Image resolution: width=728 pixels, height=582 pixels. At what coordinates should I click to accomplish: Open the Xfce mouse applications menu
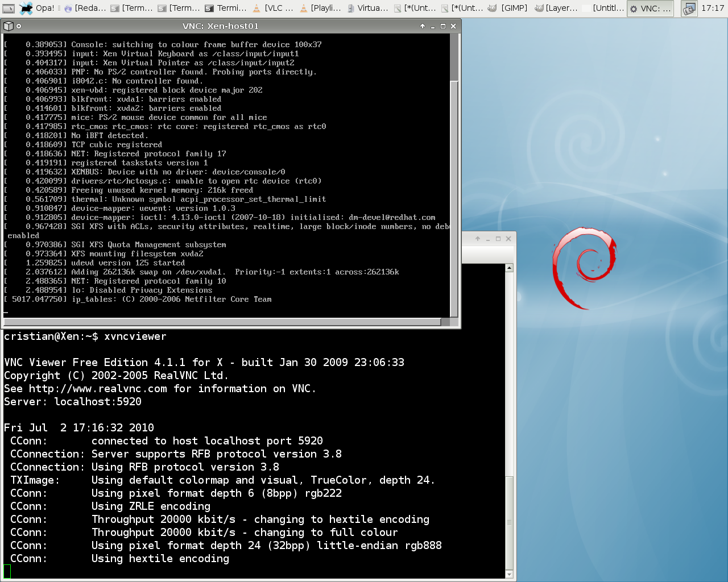(x=26, y=8)
